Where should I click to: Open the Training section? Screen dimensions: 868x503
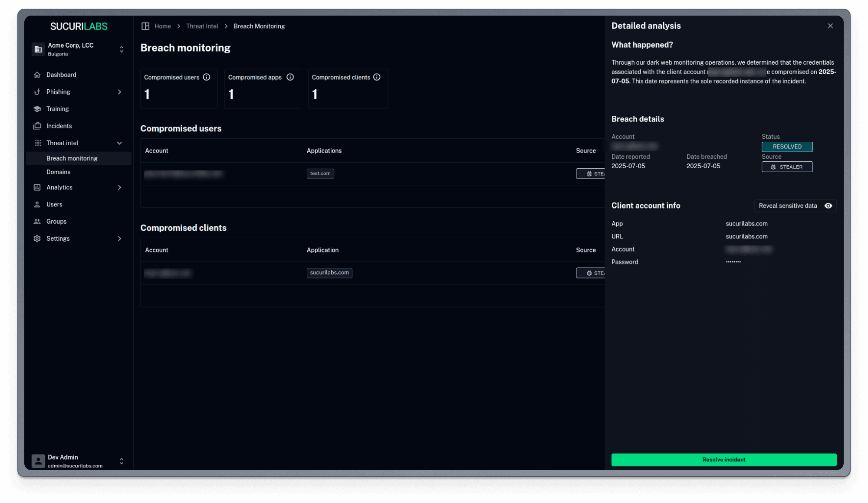tap(57, 109)
